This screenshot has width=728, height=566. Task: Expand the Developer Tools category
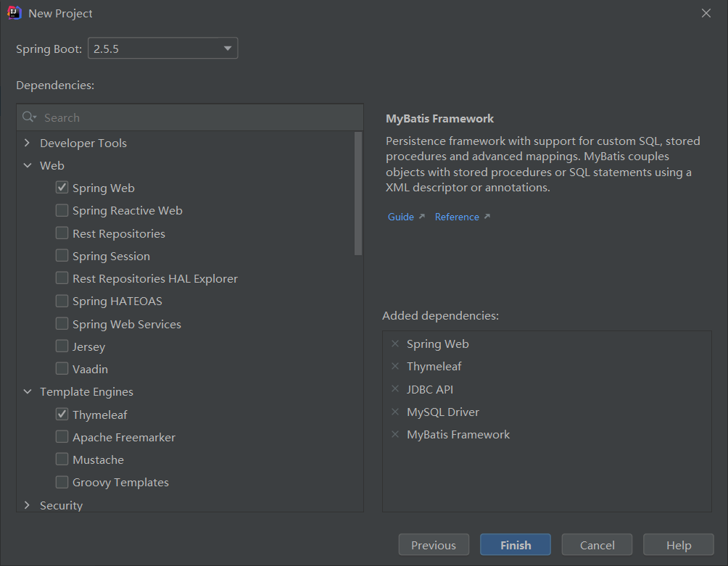pos(28,143)
